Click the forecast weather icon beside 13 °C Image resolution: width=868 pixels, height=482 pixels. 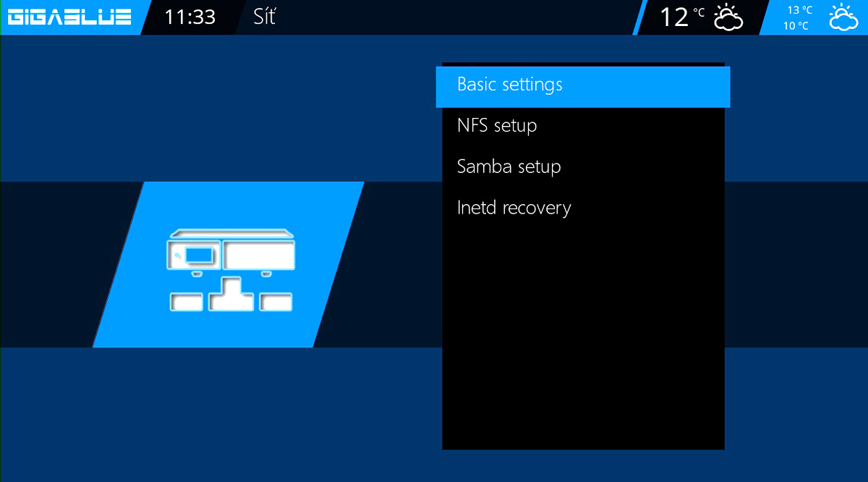point(843,17)
